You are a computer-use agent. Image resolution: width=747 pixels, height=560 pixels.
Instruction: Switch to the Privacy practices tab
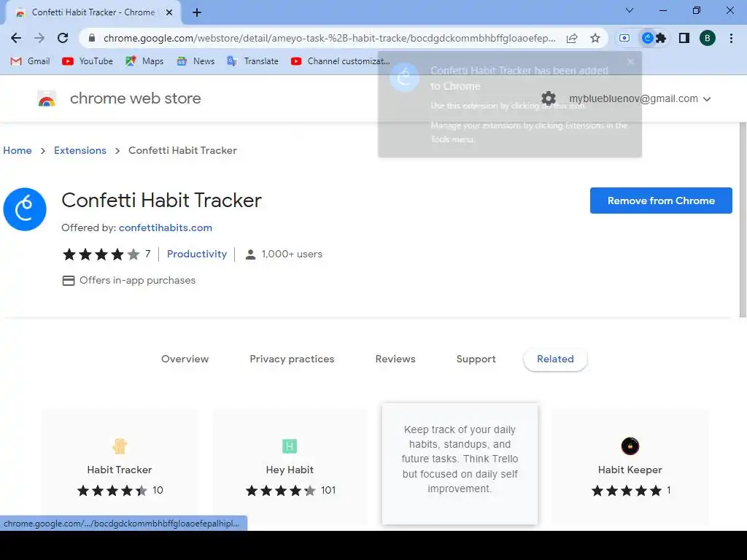pos(292,359)
